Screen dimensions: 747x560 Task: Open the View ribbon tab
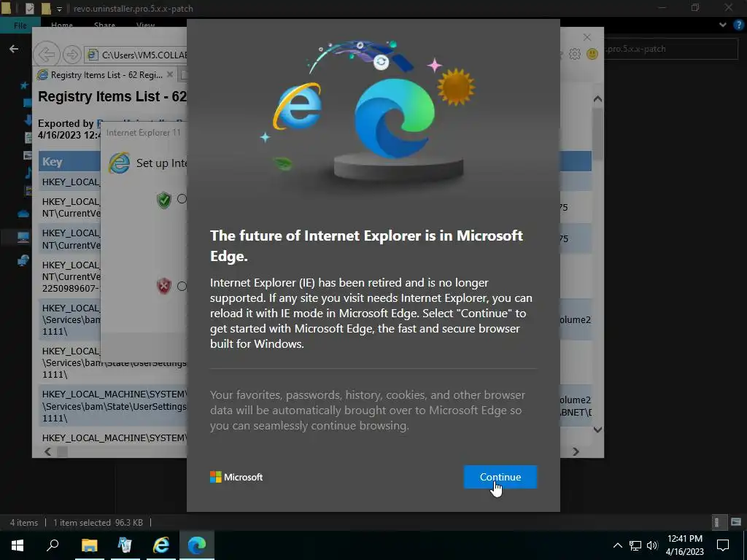pyautogui.click(x=145, y=26)
